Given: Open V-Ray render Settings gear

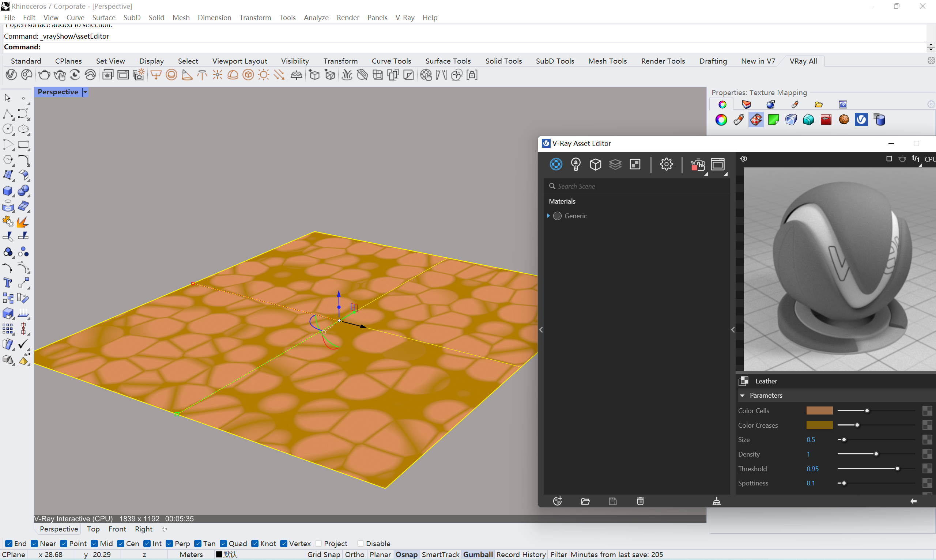Looking at the screenshot, I should point(666,164).
